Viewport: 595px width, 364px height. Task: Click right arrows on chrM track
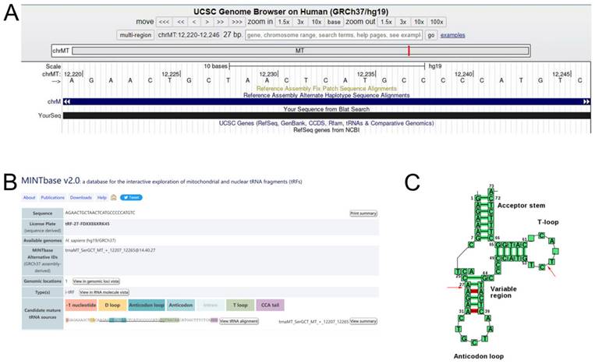point(586,101)
